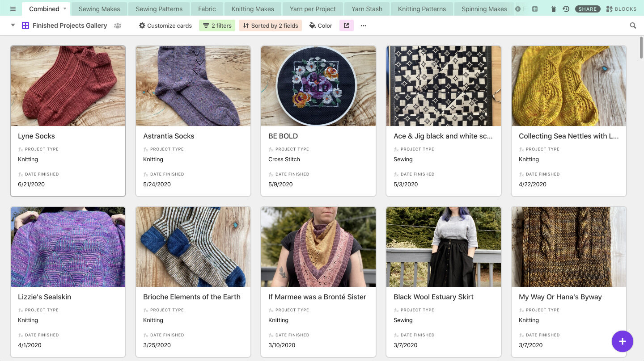The width and height of the screenshot is (644, 361).
Task: Show more tabs with the arrow
Action: (x=518, y=9)
